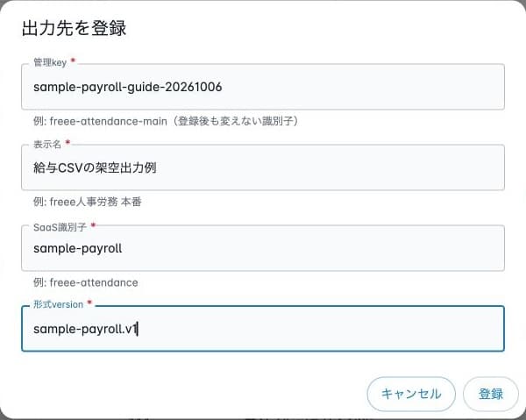Focus the 表示名 input field
The image size is (526, 420).
(263, 167)
